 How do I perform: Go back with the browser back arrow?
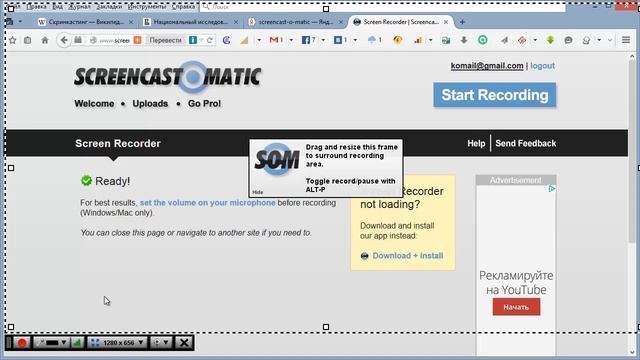(x=64, y=40)
